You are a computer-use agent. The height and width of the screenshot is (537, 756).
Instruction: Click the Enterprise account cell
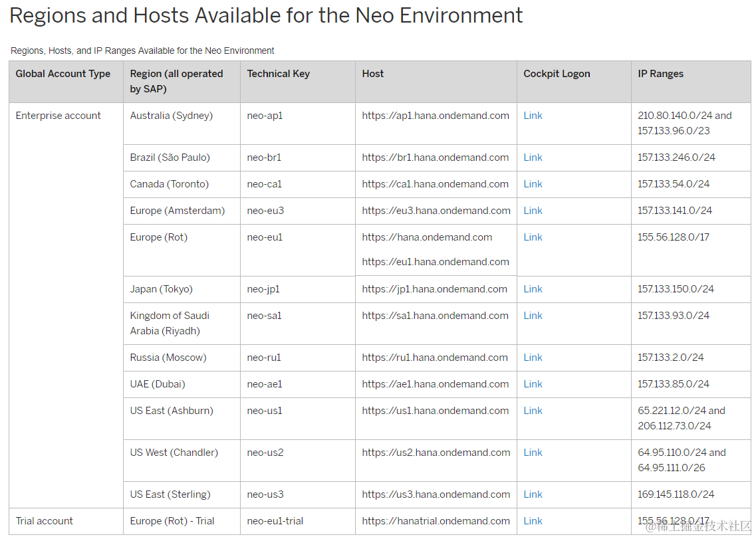(x=59, y=116)
